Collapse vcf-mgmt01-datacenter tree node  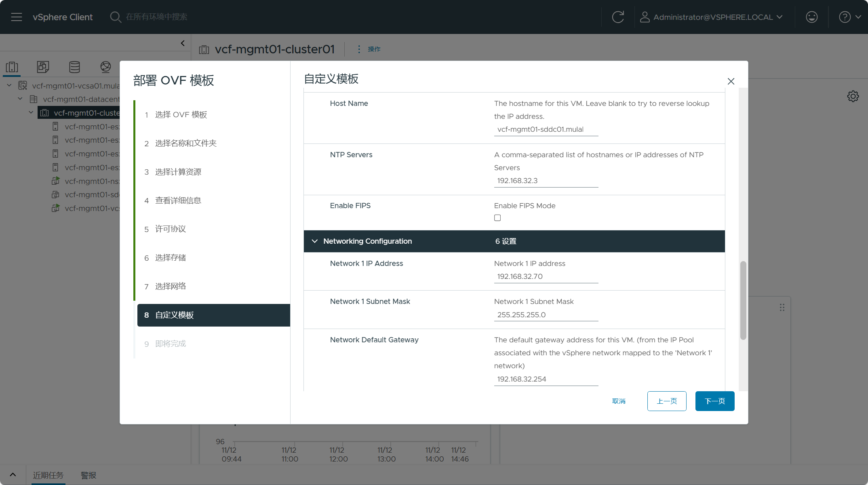tap(20, 99)
